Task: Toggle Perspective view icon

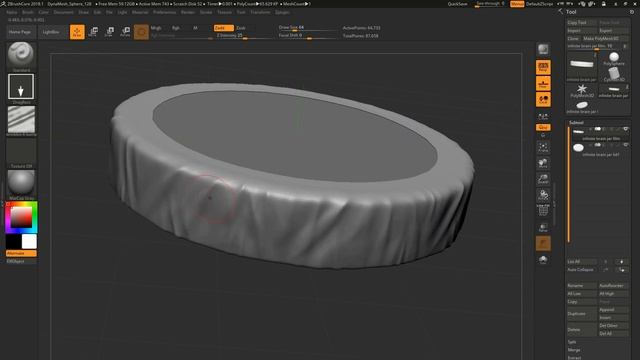Action: point(543,67)
